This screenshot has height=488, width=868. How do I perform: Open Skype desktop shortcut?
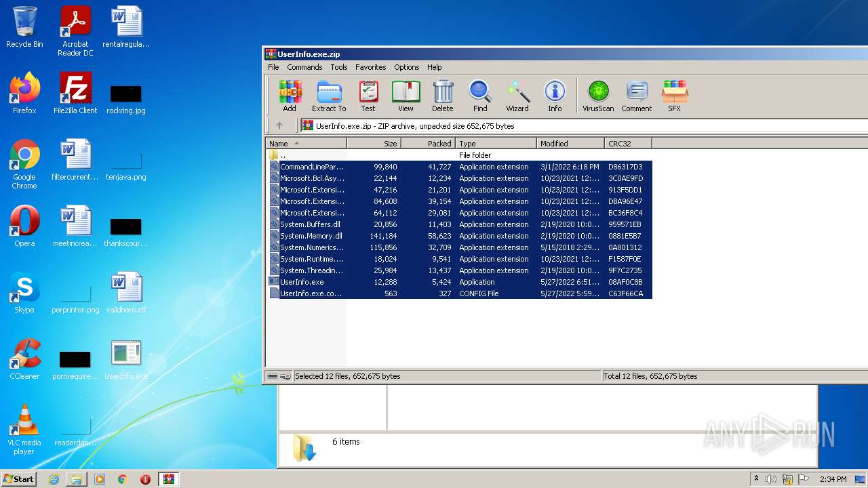24,293
